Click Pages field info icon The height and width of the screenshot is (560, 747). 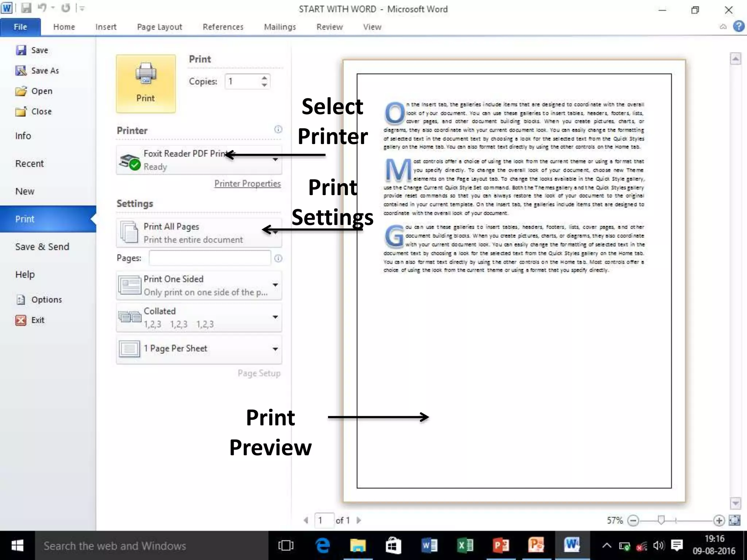point(278,258)
